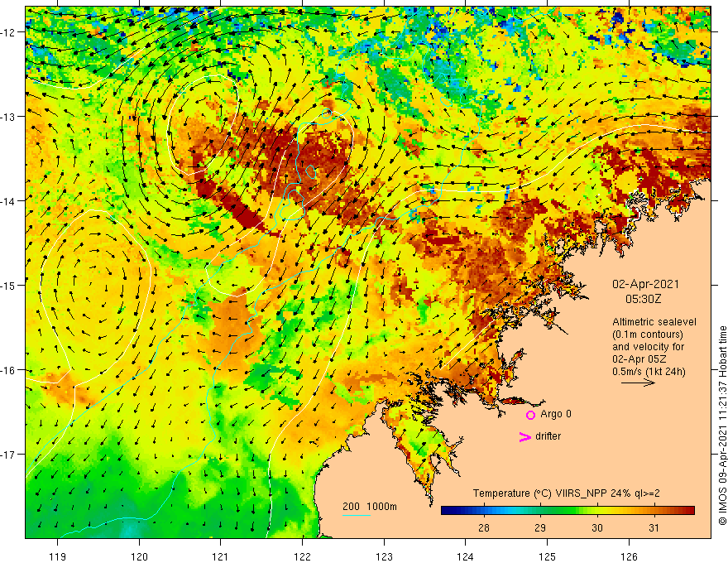The image size is (728, 563).
Task: Click the latitude label -13
Action: pos(8,117)
